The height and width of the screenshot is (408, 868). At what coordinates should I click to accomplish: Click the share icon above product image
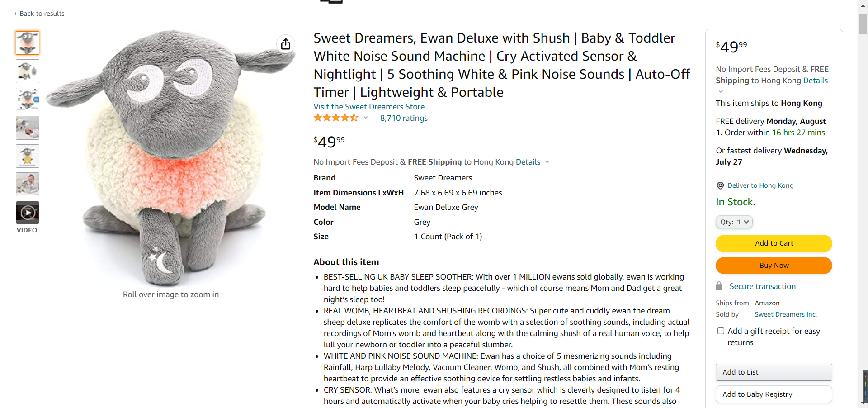pos(286,44)
